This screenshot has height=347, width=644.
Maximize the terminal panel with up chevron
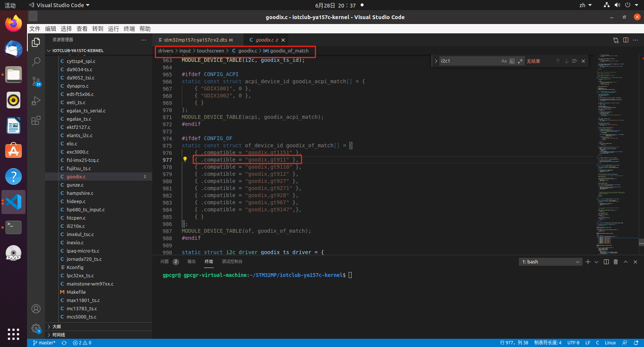coord(626,262)
